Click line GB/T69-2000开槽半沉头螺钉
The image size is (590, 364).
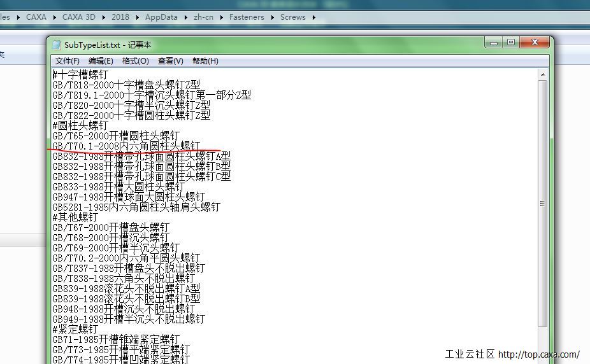click(x=116, y=248)
